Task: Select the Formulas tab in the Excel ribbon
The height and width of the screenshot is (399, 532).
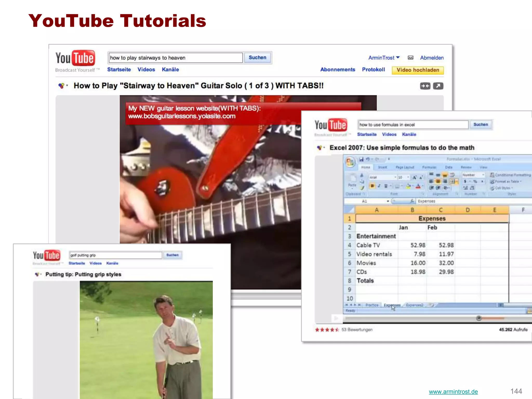Action: point(429,167)
